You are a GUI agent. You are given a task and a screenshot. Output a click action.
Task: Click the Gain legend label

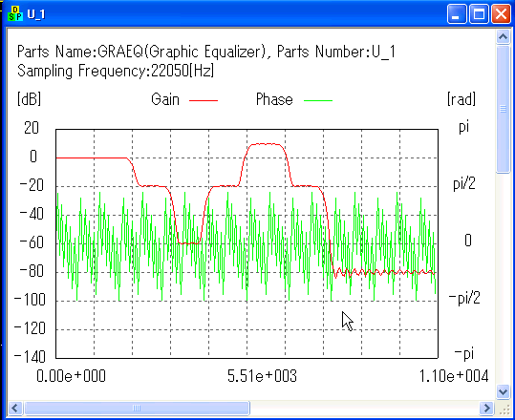(x=165, y=99)
